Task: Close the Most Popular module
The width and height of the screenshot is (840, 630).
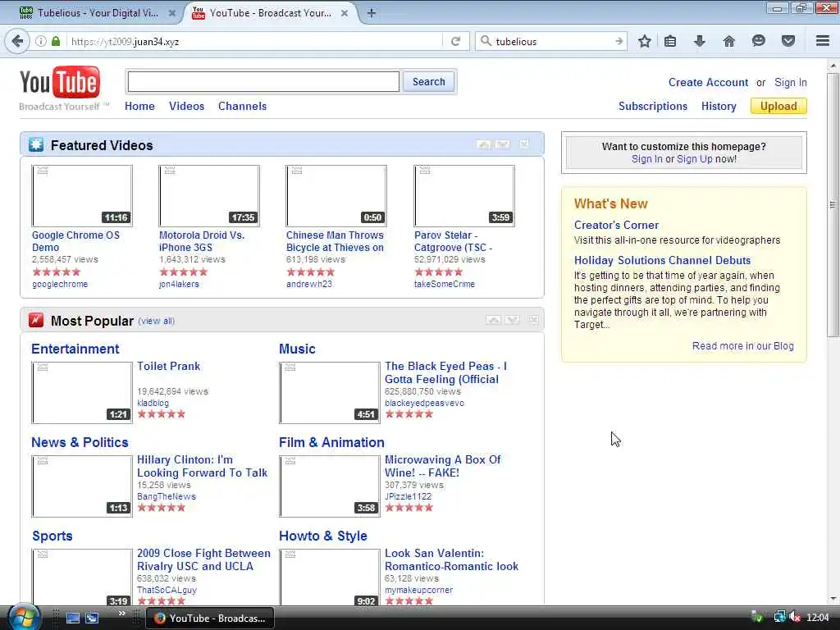Action: tap(533, 320)
